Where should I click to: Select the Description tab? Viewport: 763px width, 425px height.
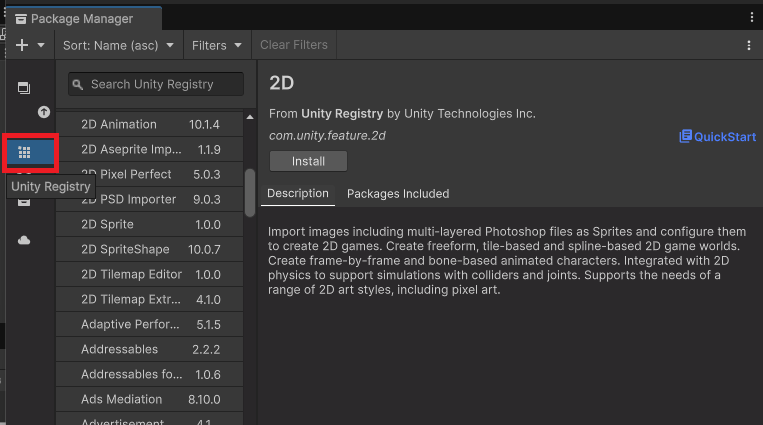pyautogui.click(x=298, y=194)
